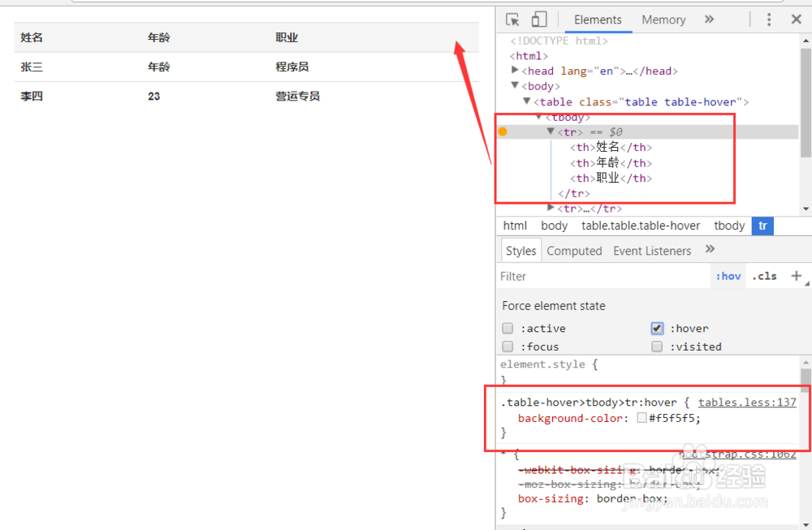Viewport: 812px width, 530px height.
Task: Collapse the highlighted tr element node
Action: 551,131
